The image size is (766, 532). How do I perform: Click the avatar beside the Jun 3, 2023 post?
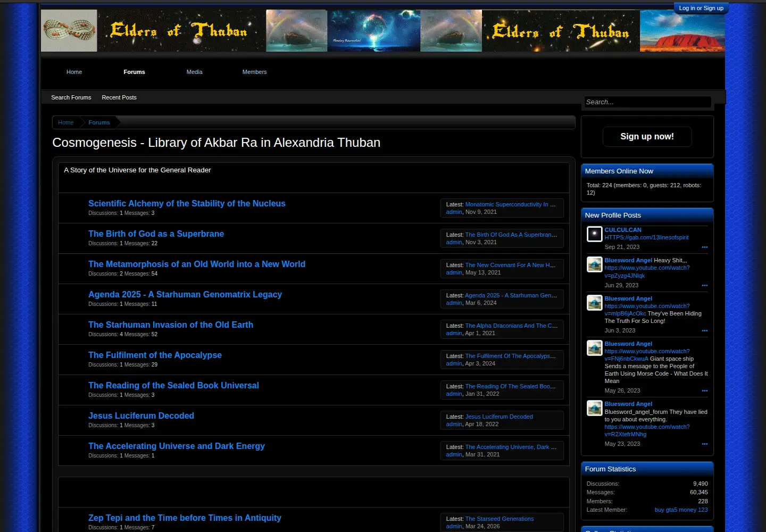pyautogui.click(x=594, y=302)
